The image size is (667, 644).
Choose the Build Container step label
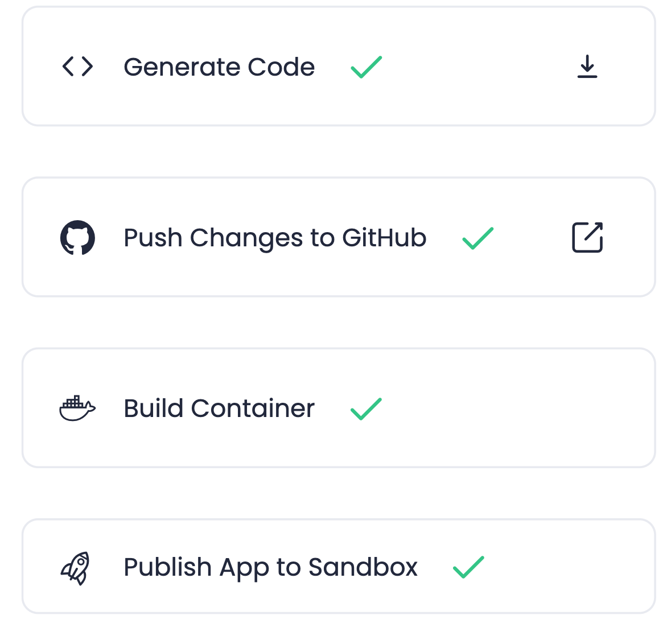219,408
